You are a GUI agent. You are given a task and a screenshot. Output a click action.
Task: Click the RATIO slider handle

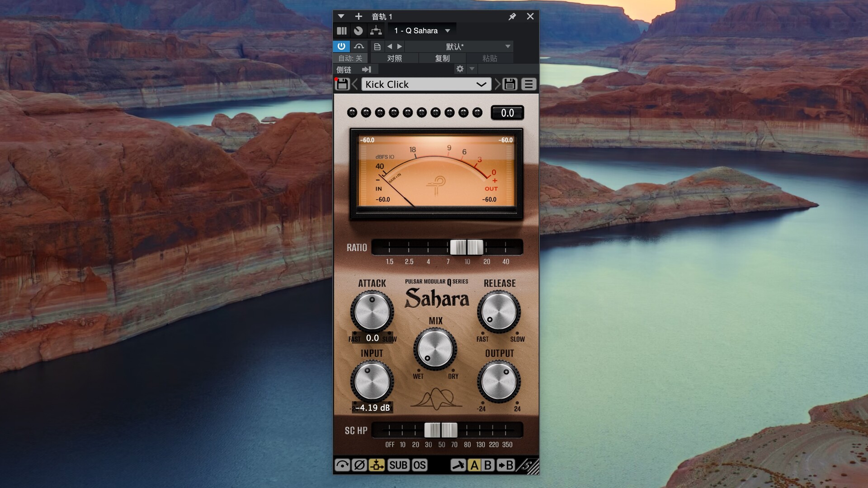pos(467,247)
